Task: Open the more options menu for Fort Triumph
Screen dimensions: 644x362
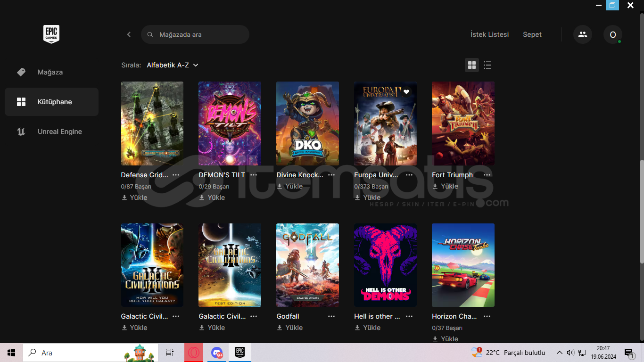Action: tap(487, 175)
